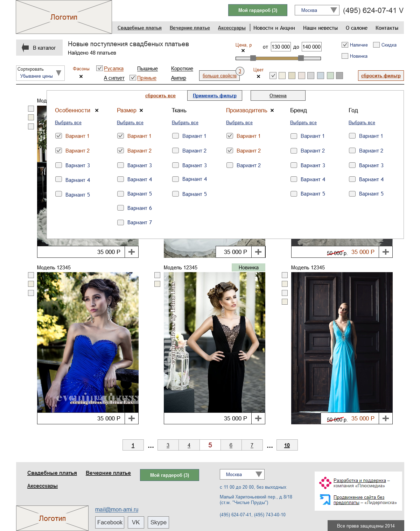Screen dimensions: 420x531
Task: Open Мой гардероб (3) in header
Action: [258, 10]
